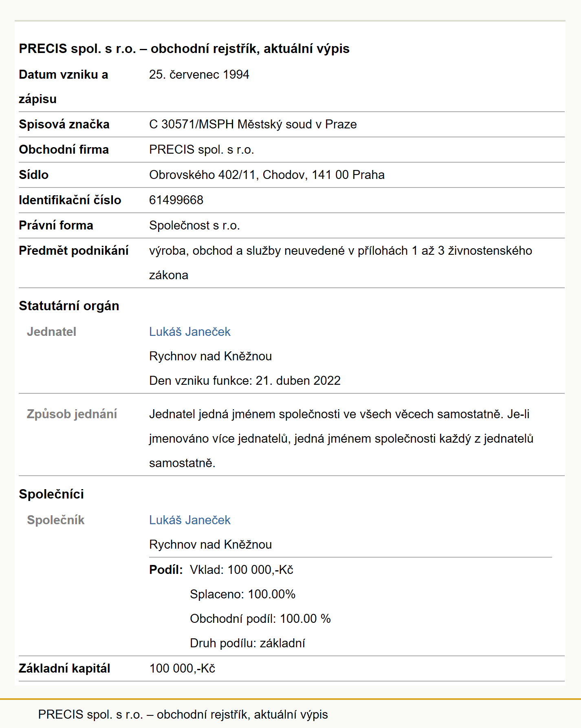581x728 pixels.
Task: Click the footer caption text at bottom
Action: [183, 715]
